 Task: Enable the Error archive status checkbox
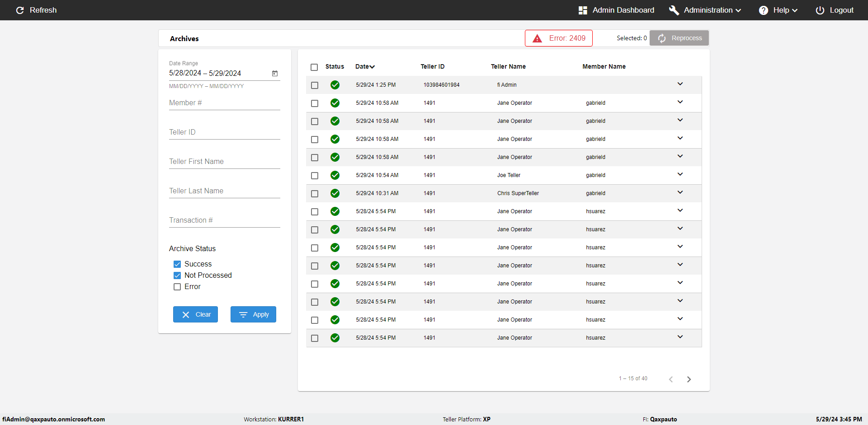pyautogui.click(x=177, y=287)
